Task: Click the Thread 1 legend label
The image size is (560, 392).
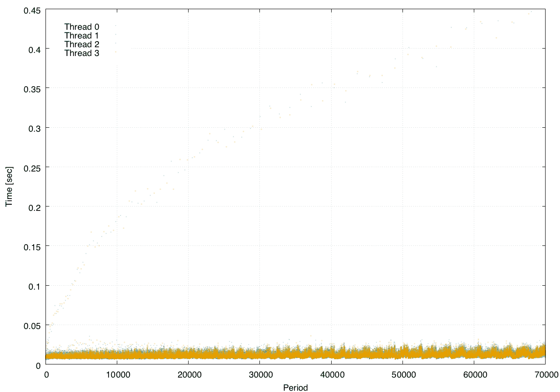Action: point(82,35)
